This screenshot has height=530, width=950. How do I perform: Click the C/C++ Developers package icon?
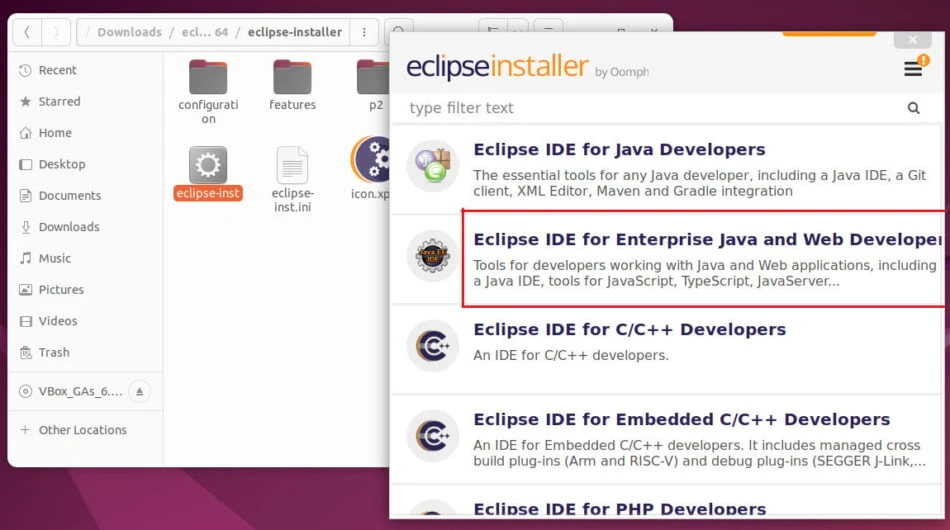433,346
